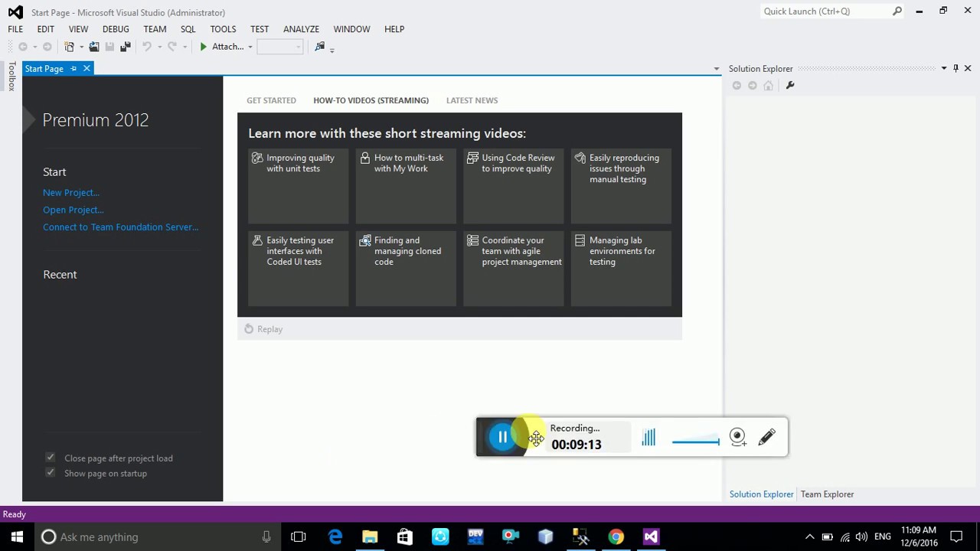Pin the Start Page tab
Image resolution: width=980 pixels, height=551 pixels.
point(73,69)
